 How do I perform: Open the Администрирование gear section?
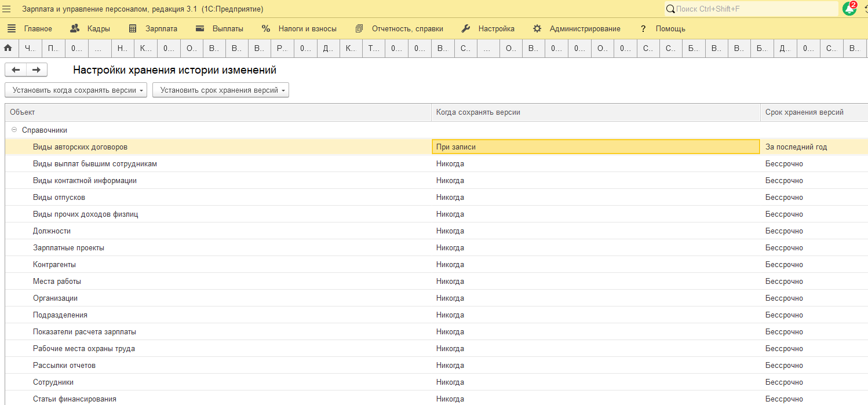(x=577, y=28)
